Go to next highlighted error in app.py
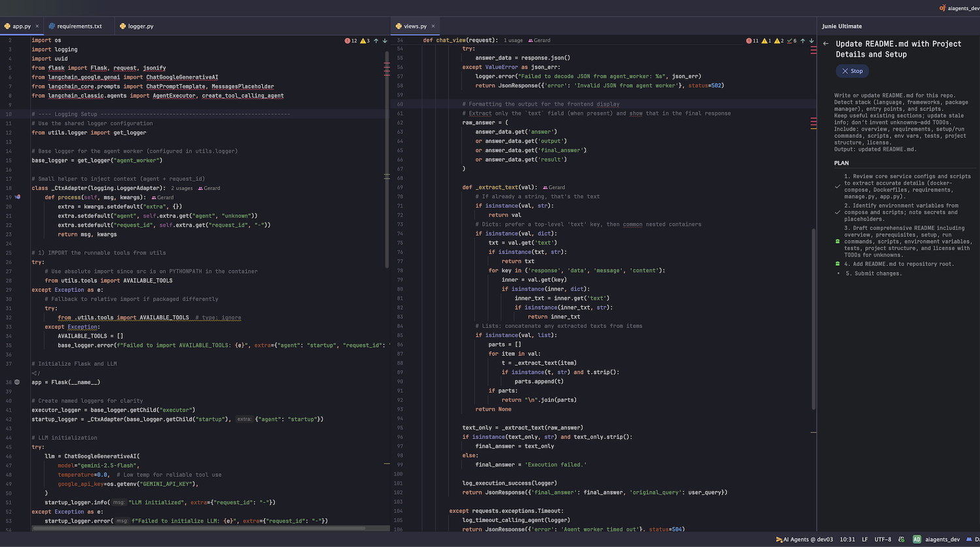 [x=385, y=41]
